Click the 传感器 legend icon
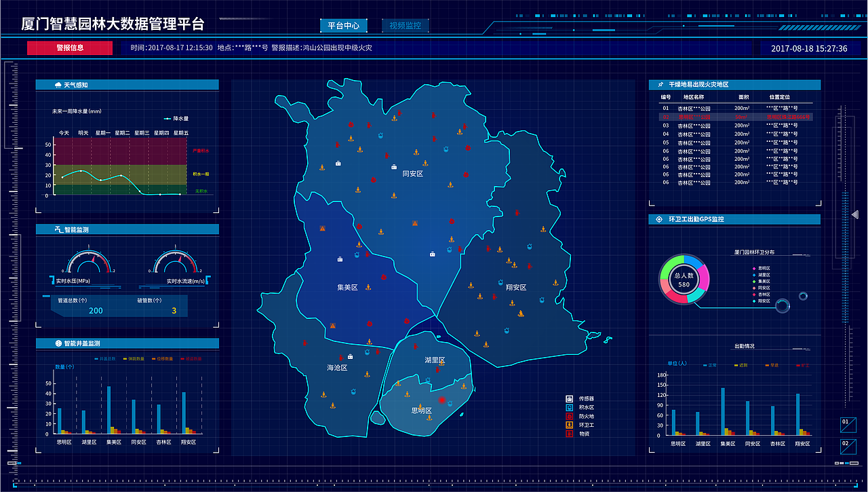This screenshot has width=868, height=492. coord(569,398)
